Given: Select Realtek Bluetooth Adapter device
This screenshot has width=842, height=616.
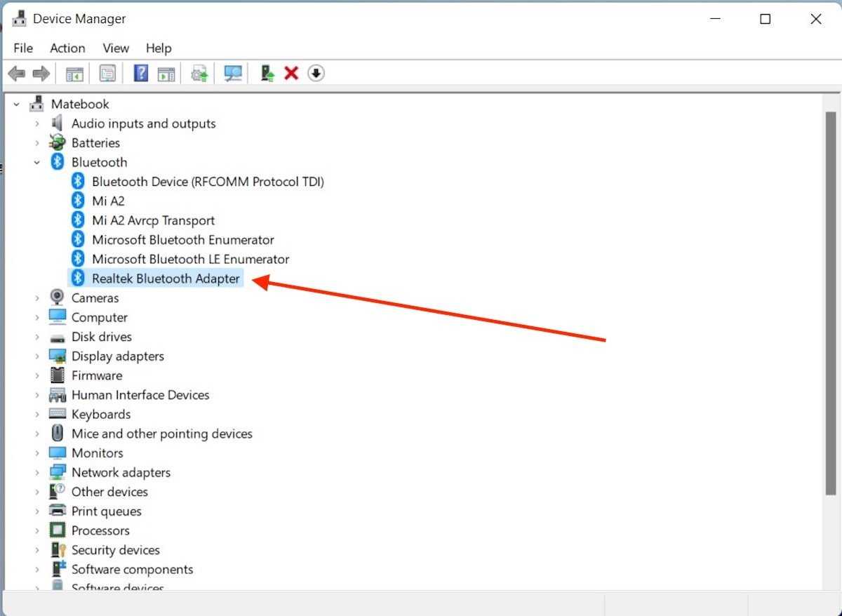Looking at the screenshot, I should coord(166,279).
